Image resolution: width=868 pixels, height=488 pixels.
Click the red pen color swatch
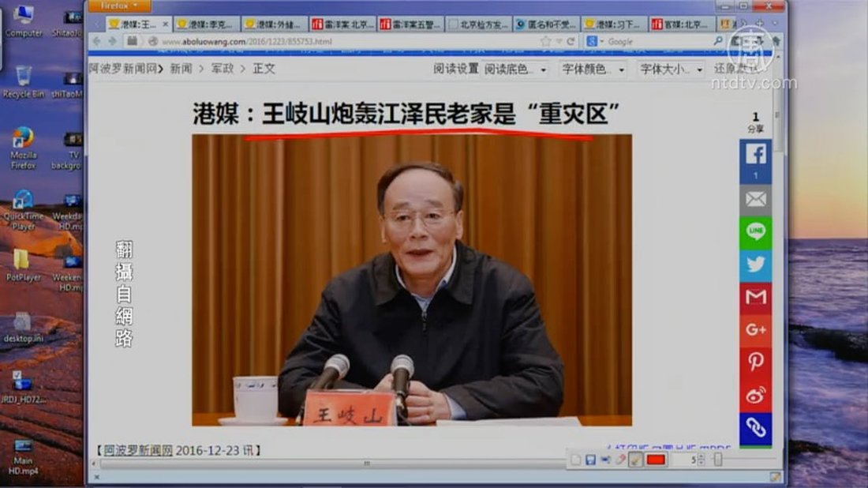pos(656,459)
